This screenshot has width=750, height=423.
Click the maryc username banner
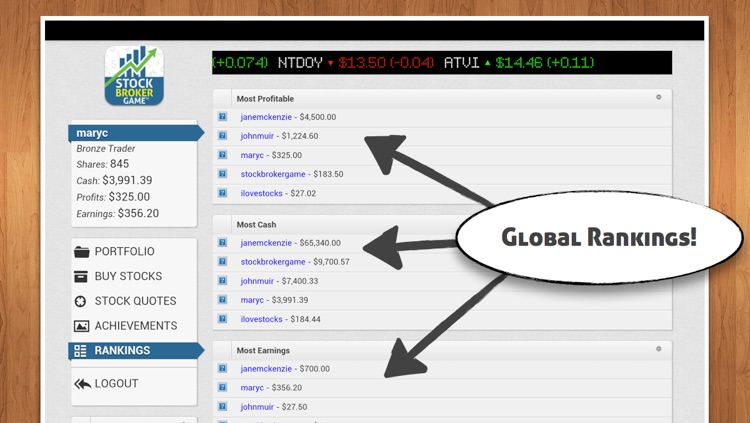pos(136,133)
